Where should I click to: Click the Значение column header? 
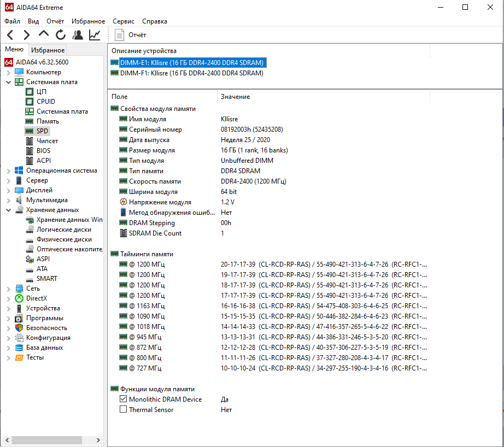[x=324, y=96]
